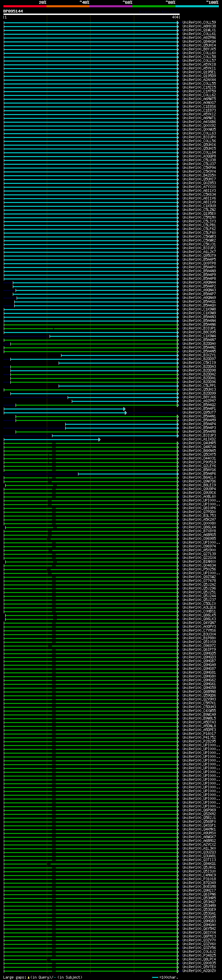Select the UniRef100_Q195E1 label
Image resolution: width=222 pixels, height=980 pixels.
(x=199, y=72)
